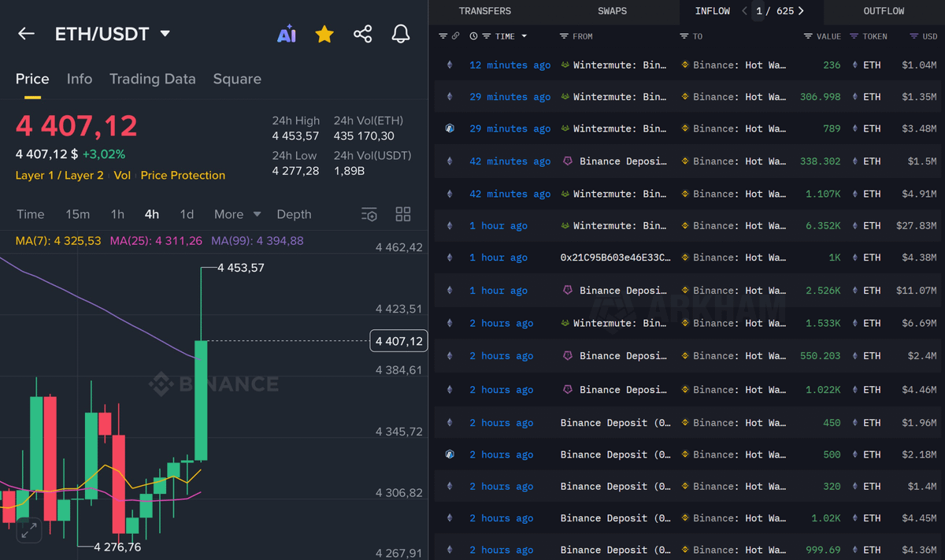Viewport: 945px width, 560px height.
Task: Click chain icon of the $3.48M row
Action: point(450,128)
